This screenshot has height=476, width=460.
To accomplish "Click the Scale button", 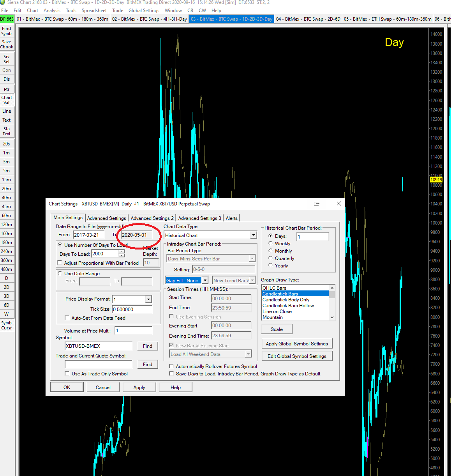I will [277, 329].
